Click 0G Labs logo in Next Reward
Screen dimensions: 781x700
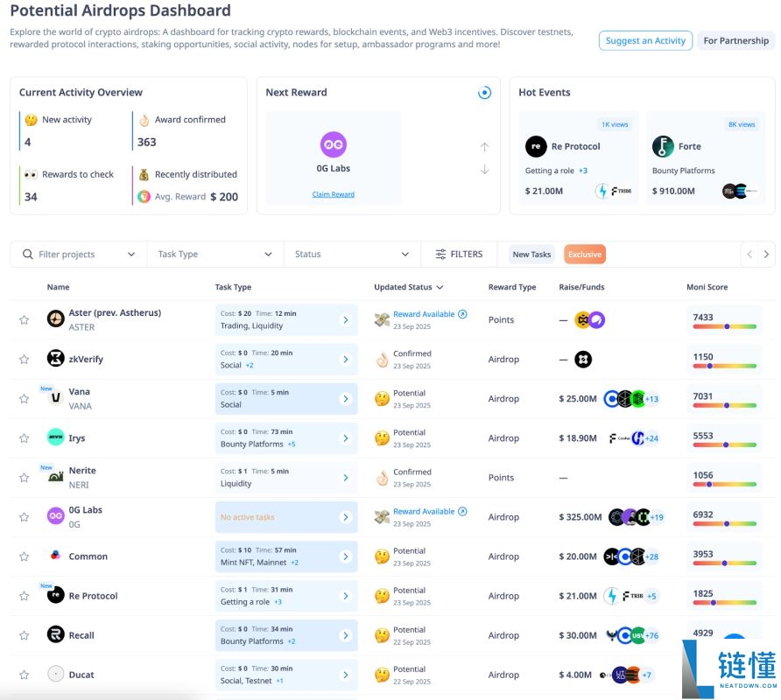(x=334, y=144)
